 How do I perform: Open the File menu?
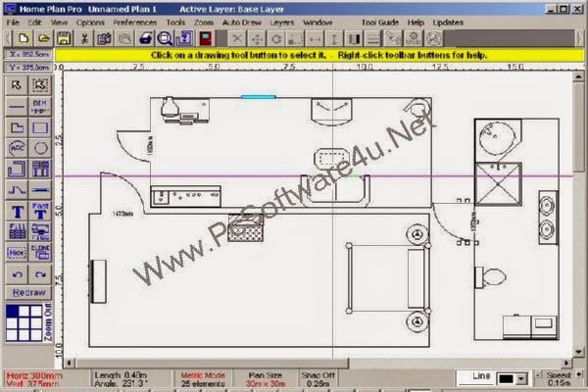pyautogui.click(x=13, y=23)
